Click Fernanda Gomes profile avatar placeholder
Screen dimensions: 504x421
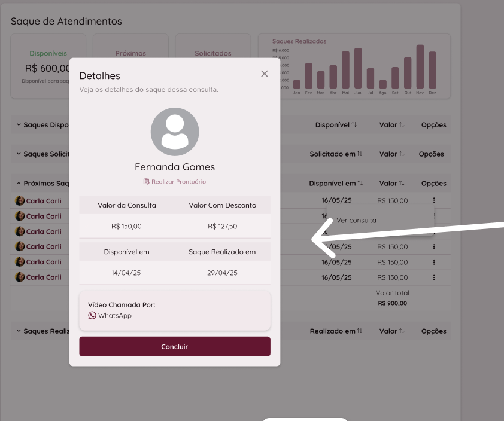click(175, 132)
